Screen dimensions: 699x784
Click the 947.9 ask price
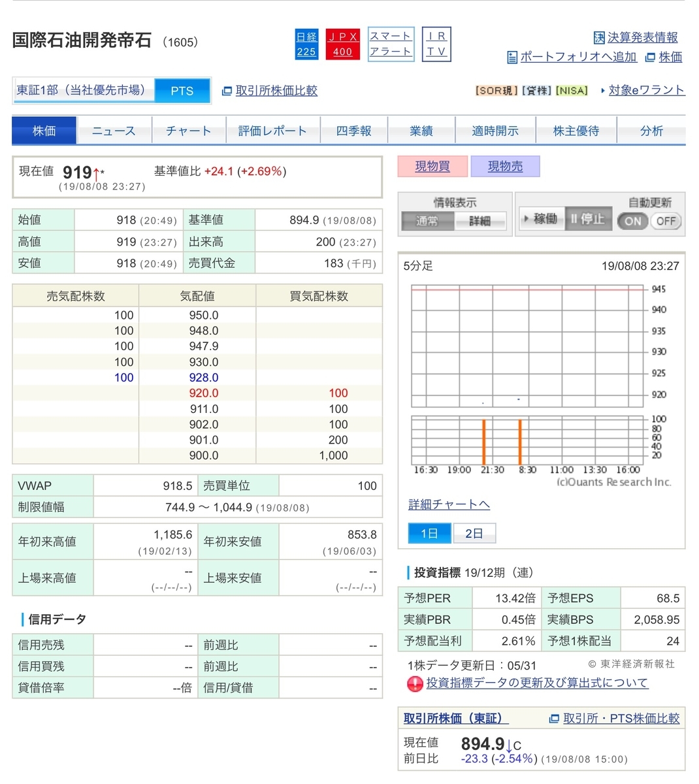pos(204,346)
